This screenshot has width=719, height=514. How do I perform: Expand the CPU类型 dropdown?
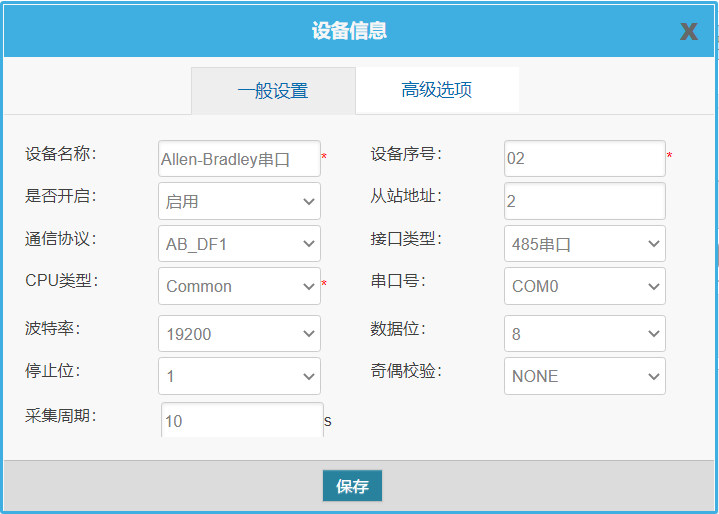click(239, 286)
